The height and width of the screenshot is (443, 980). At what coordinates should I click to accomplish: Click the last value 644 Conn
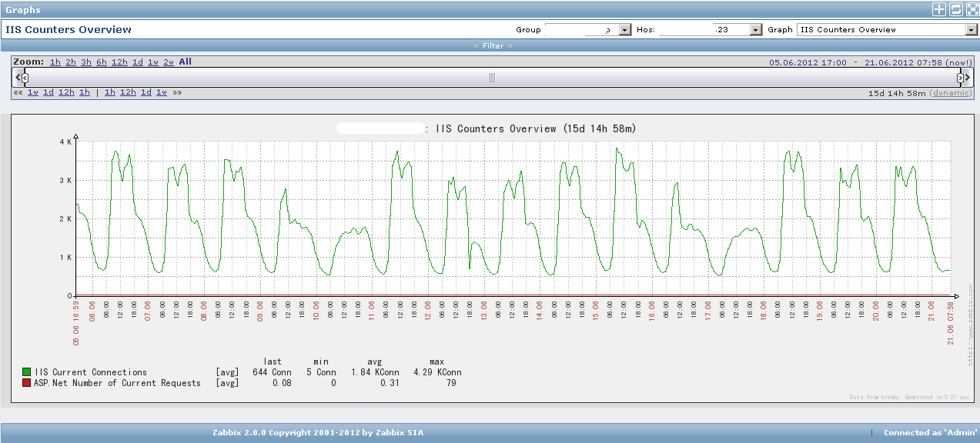272,372
